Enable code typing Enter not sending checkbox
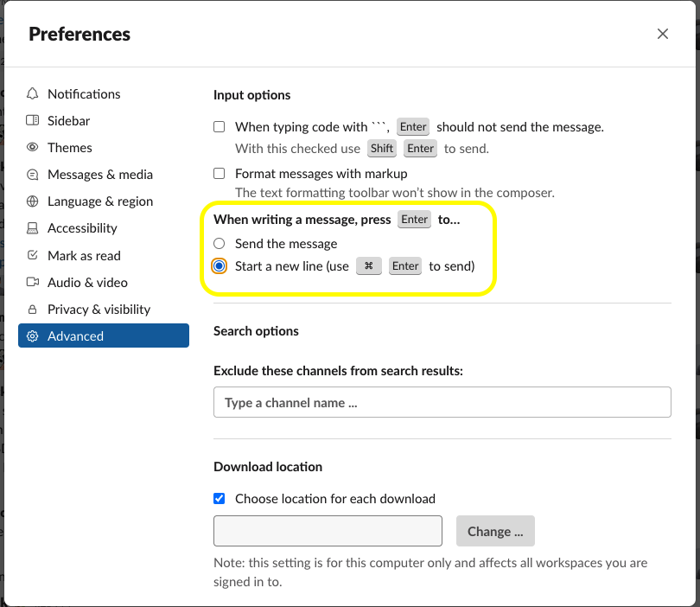Viewport: 700px width, 607px height. click(x=220, y=127)
